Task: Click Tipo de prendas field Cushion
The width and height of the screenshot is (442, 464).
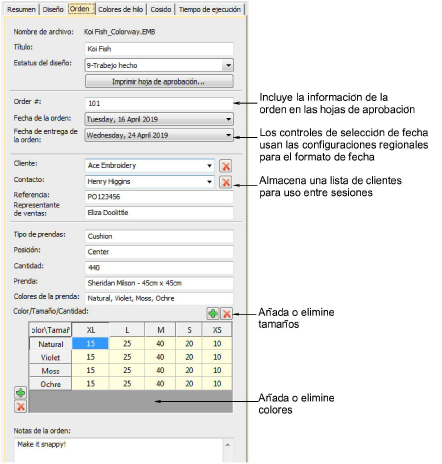Action: tap(159, 236)
